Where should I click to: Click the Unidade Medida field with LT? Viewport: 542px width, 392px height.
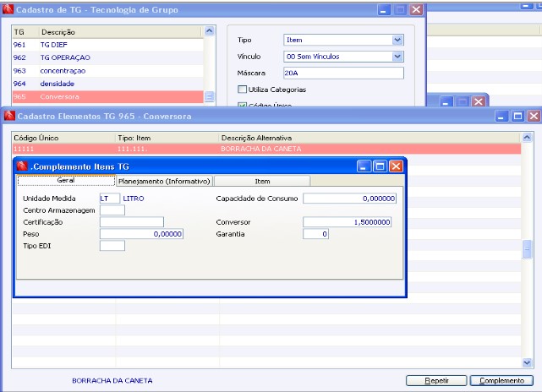(110, 199)
